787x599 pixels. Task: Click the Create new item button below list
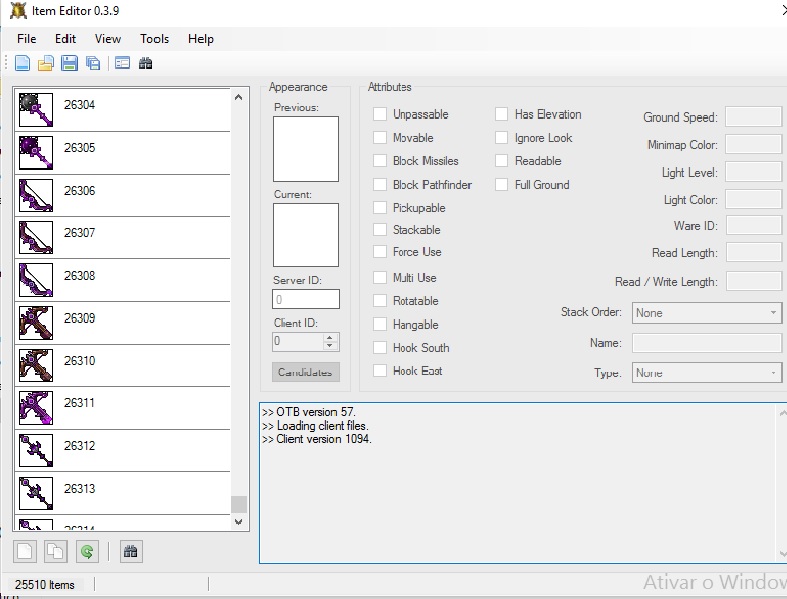coord(25,551)
